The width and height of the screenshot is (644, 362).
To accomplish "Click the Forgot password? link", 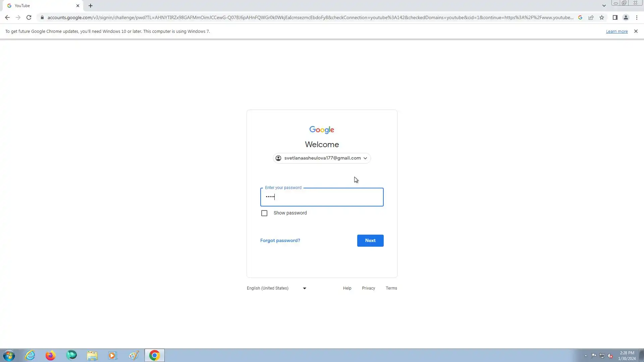I will click(x=280, y=241).
